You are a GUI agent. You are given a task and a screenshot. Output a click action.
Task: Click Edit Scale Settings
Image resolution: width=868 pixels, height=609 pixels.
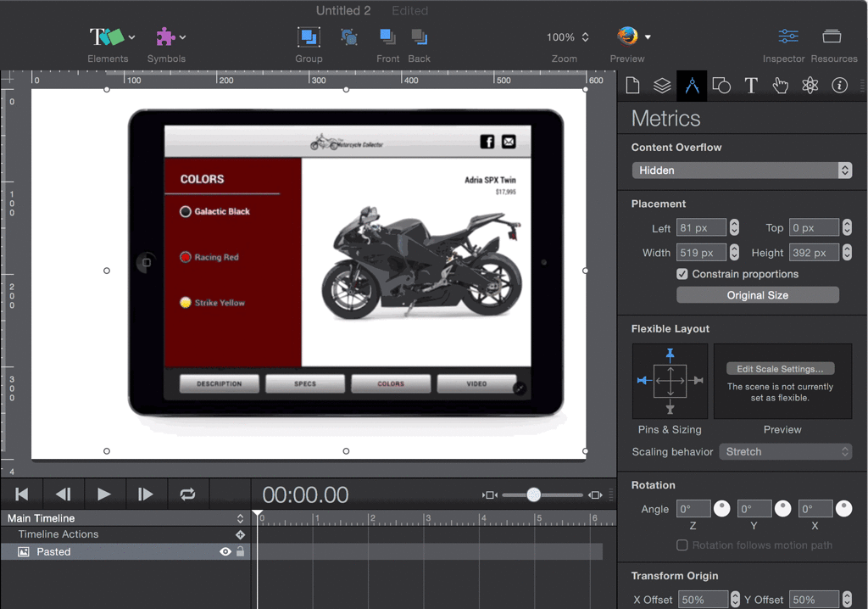tap(780, 368)
